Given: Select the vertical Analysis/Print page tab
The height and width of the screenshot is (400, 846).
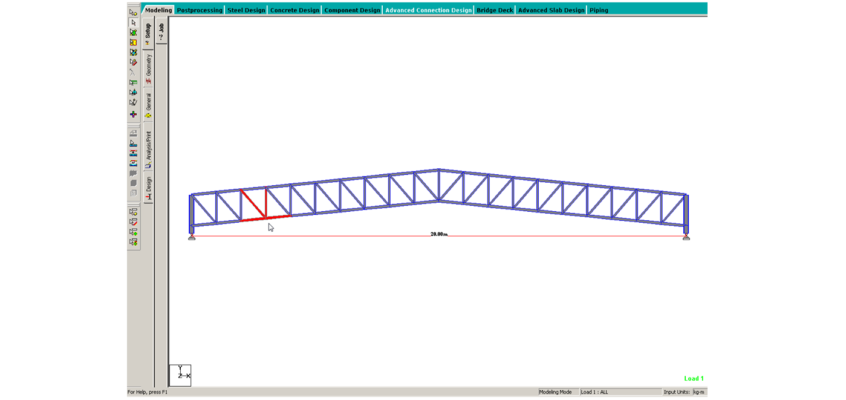Looking at the screenshot, I should point(148,147).
